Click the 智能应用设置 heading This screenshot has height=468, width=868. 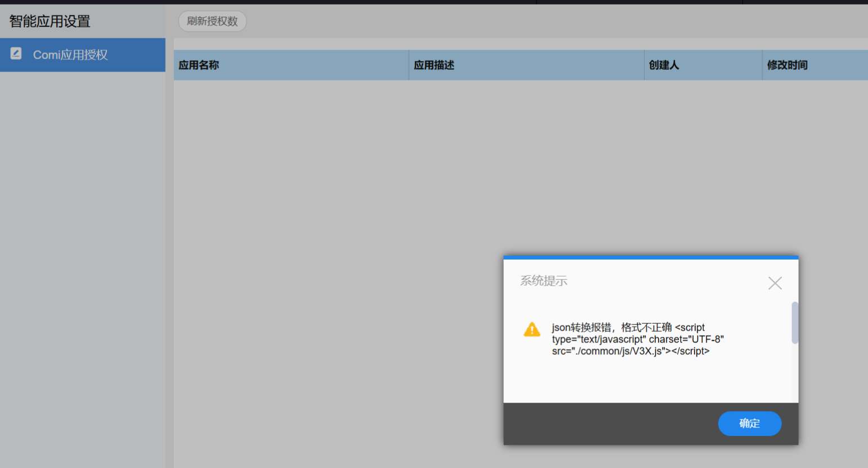click(x=50, y=21)
